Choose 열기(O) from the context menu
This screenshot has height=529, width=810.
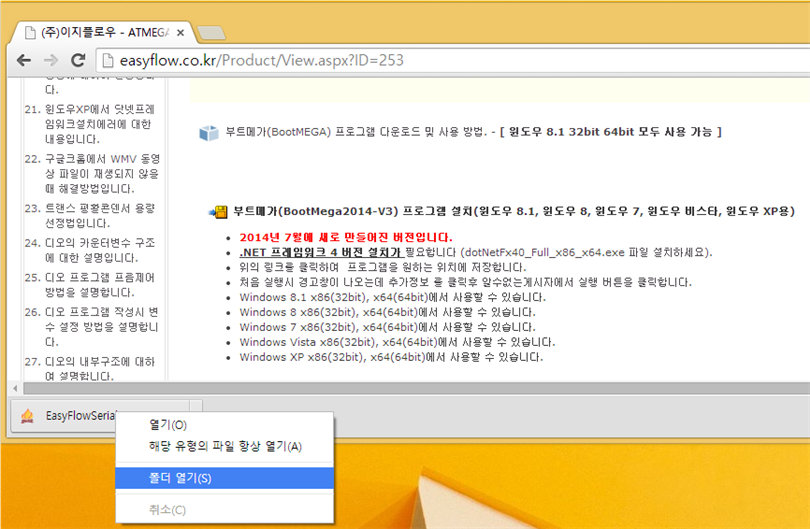(225, 425)
